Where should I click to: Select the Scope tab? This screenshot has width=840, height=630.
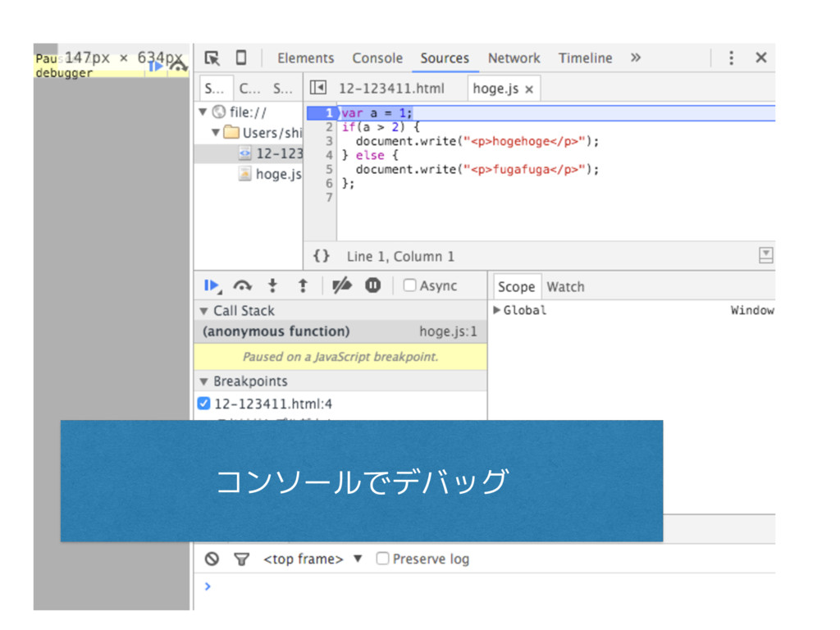[516, 286]
